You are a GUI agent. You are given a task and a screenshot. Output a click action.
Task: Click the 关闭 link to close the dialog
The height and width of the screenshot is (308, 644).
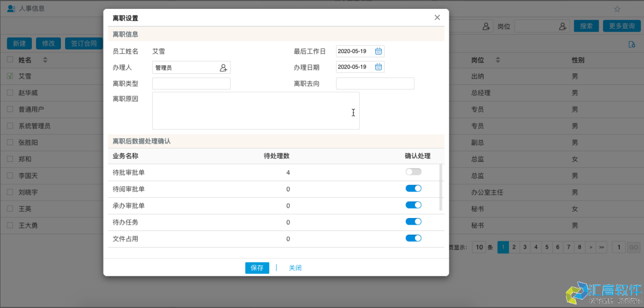click(x=295, y=268)
